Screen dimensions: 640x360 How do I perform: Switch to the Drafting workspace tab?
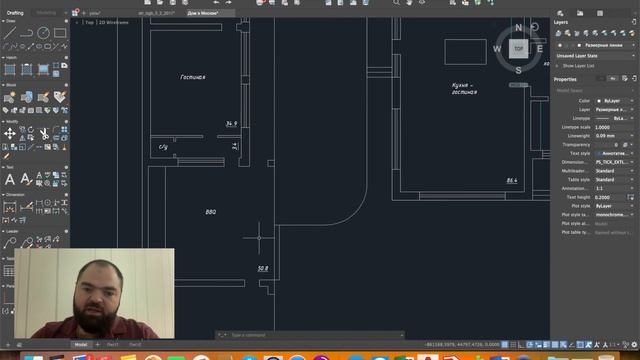click(16, 13)
